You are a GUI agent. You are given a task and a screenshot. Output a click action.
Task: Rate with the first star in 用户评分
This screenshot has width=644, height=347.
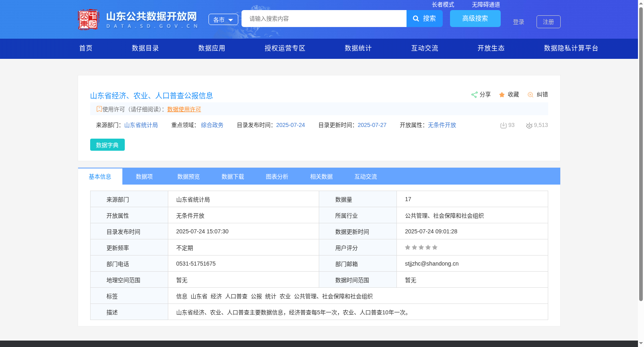[x=408, y=247]
